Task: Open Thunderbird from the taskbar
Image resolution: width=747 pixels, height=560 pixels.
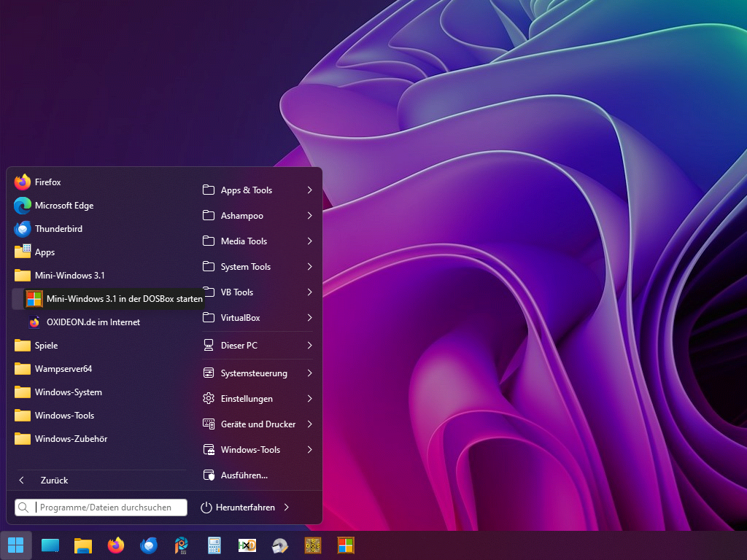Action: 149,545
